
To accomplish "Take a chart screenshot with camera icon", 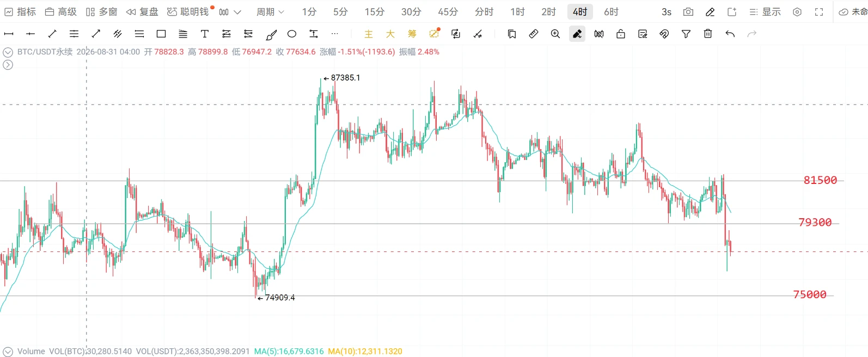I will coord(688,12).
